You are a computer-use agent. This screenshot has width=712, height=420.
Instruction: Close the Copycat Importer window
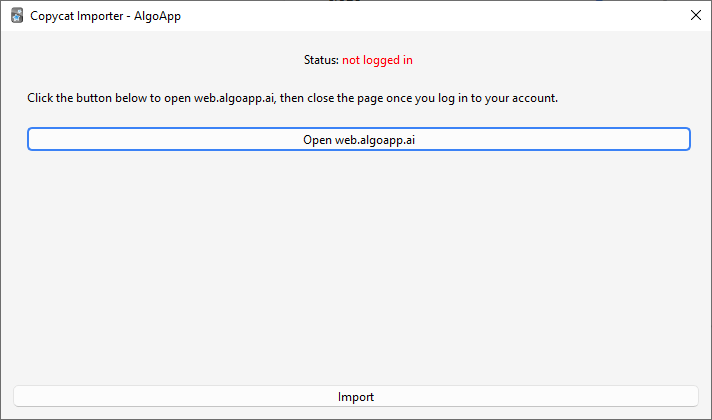click(x=695, y=15)
